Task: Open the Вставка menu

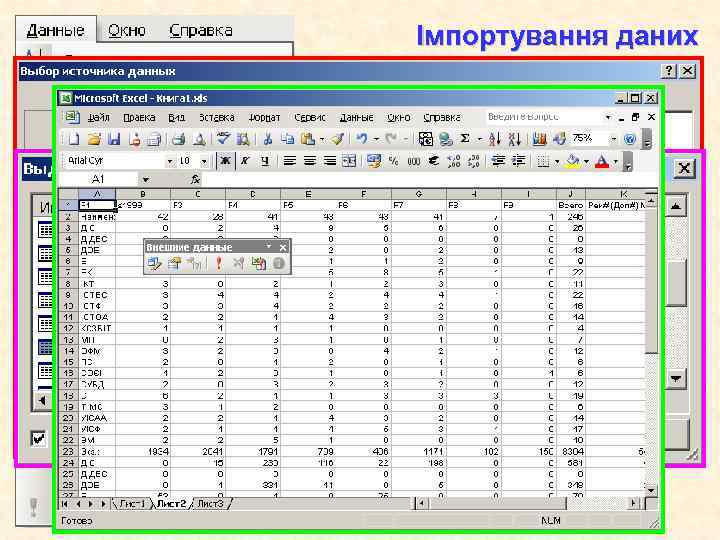Action: coord(216,118)
